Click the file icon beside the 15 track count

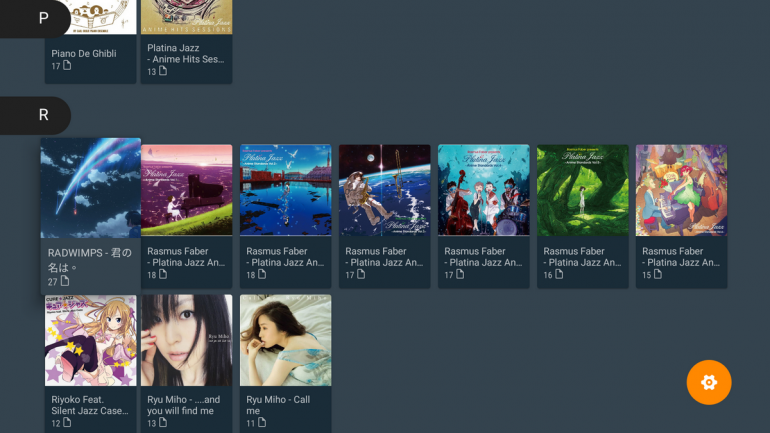click(x=659, y=275)
